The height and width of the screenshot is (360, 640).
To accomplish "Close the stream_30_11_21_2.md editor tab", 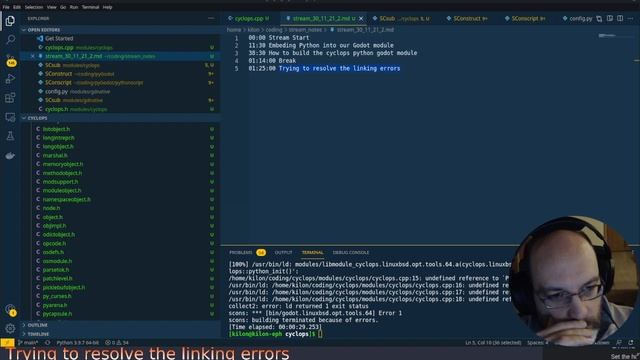I will (x=361, y=18).
